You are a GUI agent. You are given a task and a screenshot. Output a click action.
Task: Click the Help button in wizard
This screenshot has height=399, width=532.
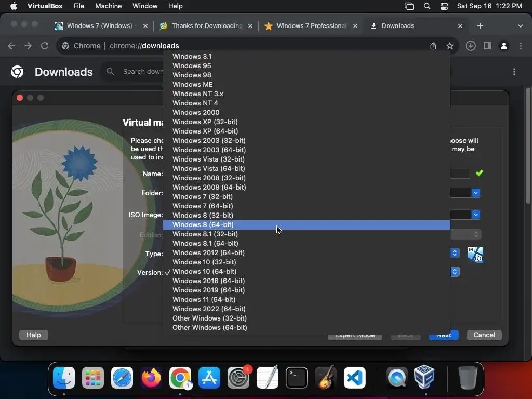coord(34,335)
